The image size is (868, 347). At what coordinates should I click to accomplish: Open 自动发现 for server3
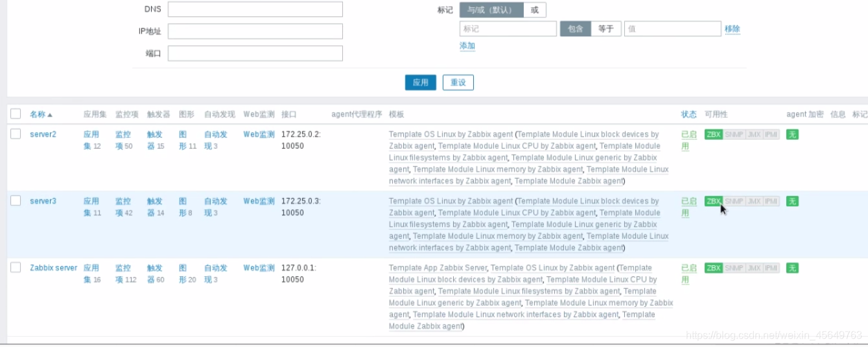tap(216, 207)
